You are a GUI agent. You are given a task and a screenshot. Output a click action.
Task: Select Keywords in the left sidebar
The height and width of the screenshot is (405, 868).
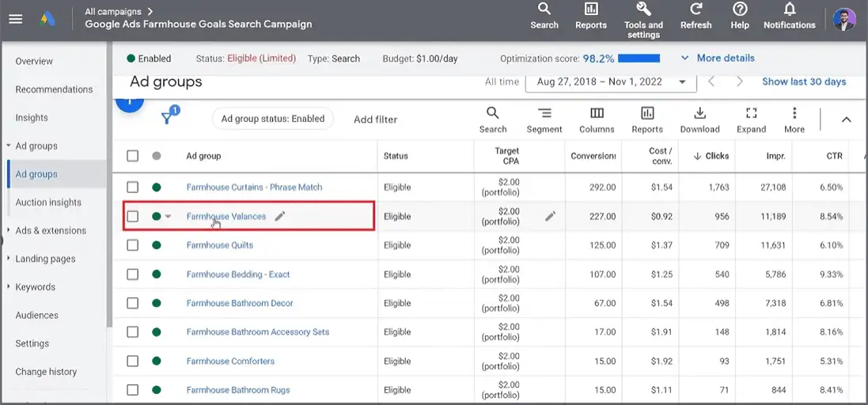pyautogui.click(x=36, y=287)
